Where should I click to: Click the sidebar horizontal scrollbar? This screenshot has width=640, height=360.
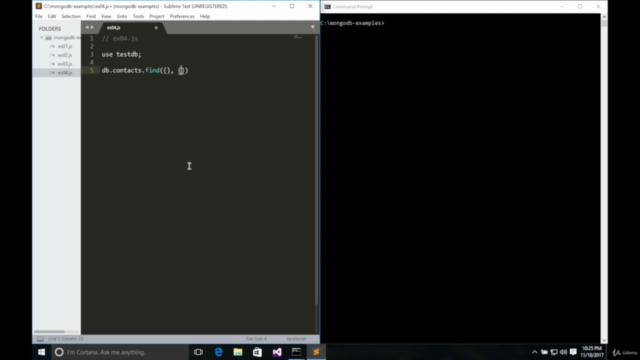[49, 331]
